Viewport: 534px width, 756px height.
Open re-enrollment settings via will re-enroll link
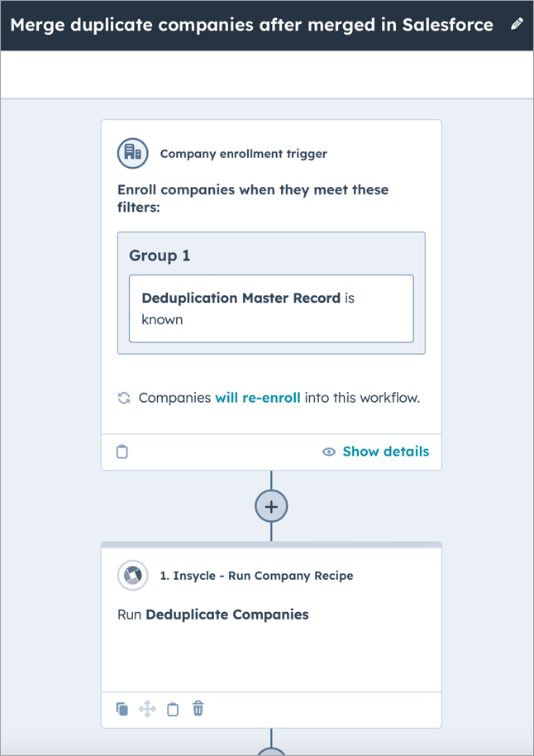click(x=259, y=398)
